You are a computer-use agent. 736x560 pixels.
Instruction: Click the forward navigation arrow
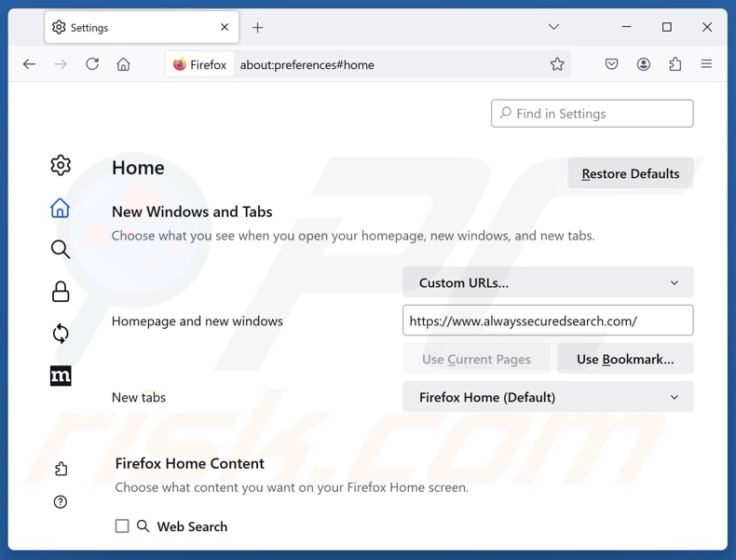(x=61, y=64)
